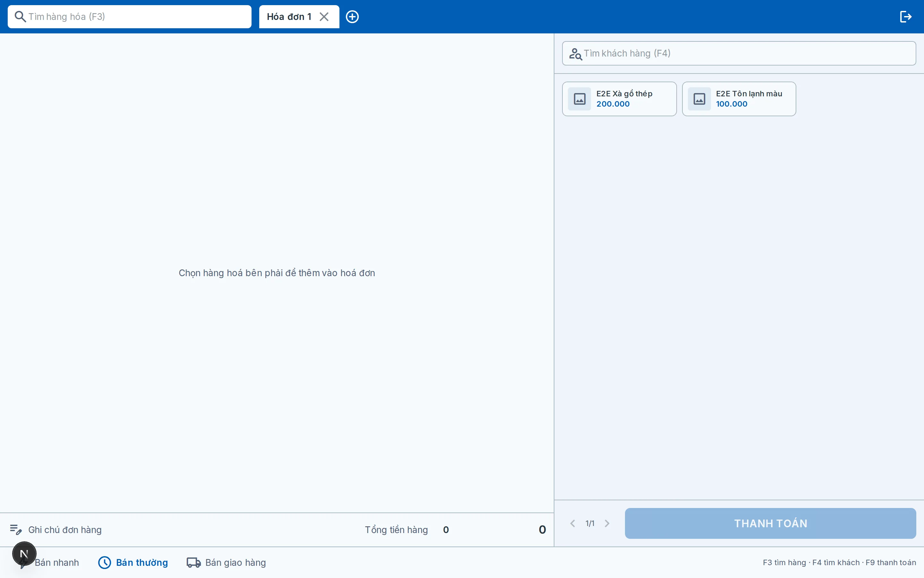The width and height of the screenshot is (924, 578).
Task: Switch to the Hóa đơn 1 tab
Action: coord(289,17)
